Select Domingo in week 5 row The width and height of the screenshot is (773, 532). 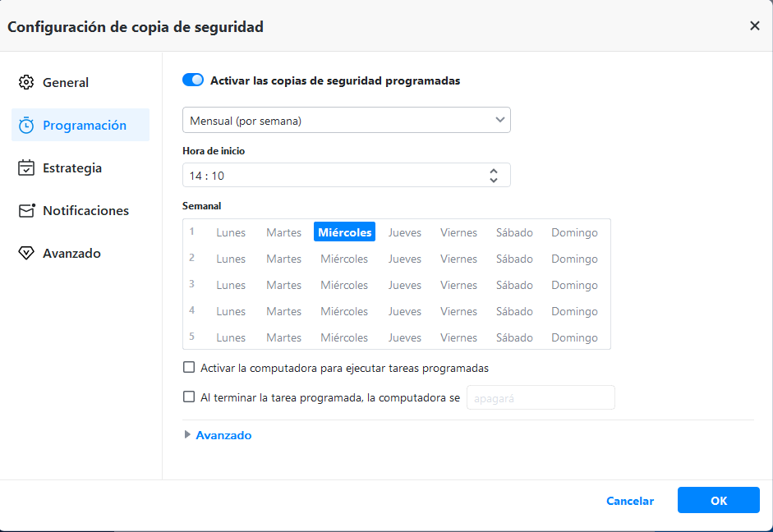(574, 337)
